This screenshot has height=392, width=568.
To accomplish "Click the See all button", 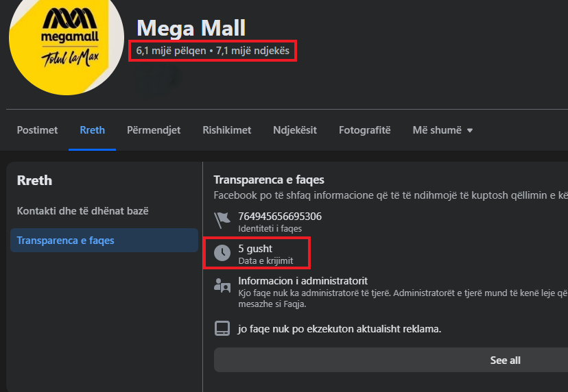I will tap(505, 360).
